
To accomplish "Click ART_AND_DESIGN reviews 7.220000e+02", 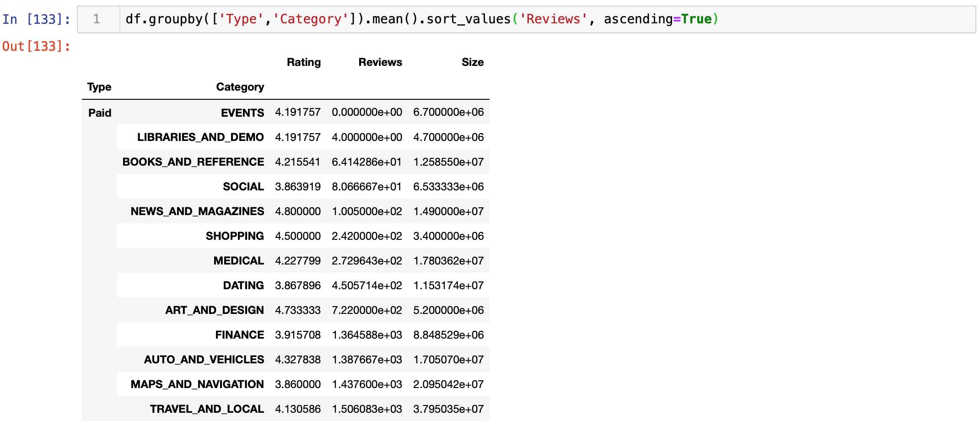I will (367, 310).
